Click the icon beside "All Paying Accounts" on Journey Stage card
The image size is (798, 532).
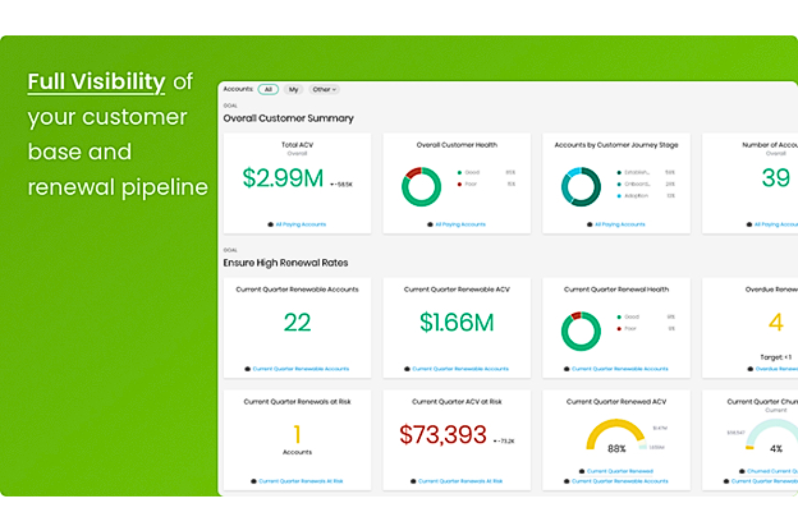(x=589, y=224)
